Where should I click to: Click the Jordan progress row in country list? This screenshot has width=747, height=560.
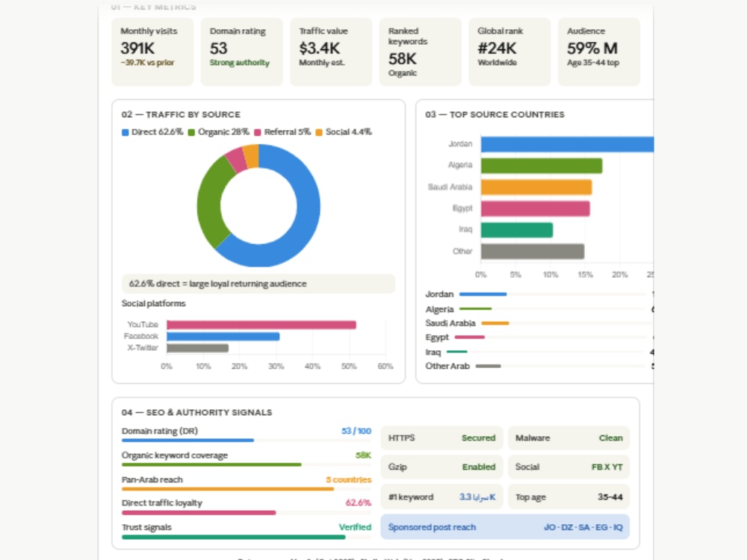pos(539,294)
